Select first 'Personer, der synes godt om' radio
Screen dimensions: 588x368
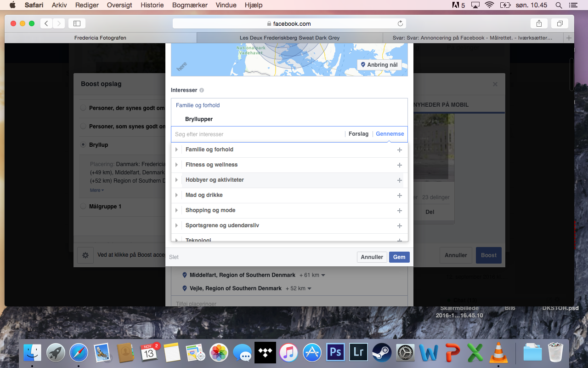coord(83,108)
